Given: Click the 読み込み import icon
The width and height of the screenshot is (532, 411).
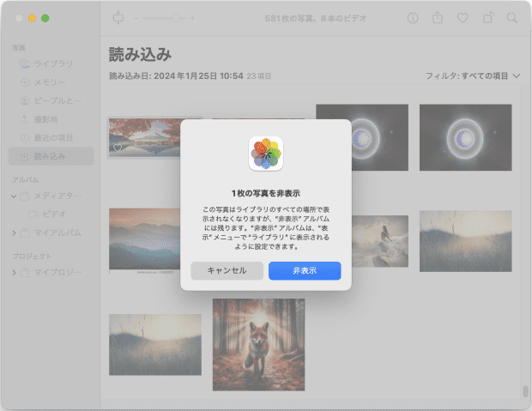Looking at the screenshot, I should tap(24, 156).
